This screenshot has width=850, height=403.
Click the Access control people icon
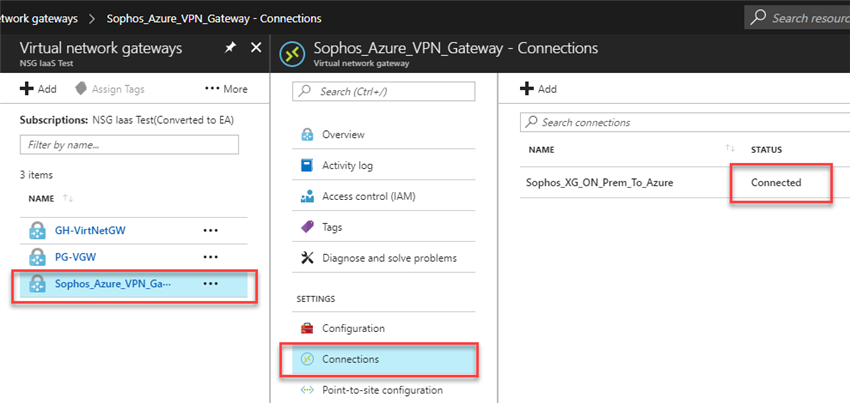(307, 196)
